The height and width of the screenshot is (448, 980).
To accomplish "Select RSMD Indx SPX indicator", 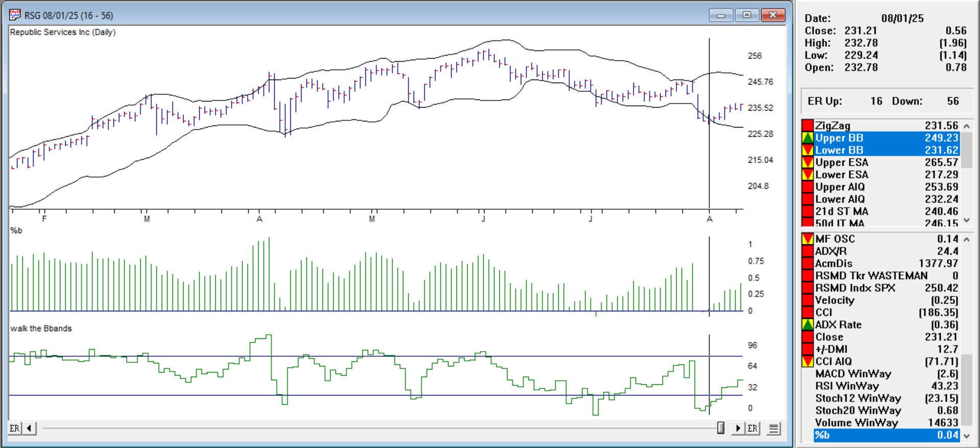I will click(x=886, y=288).
